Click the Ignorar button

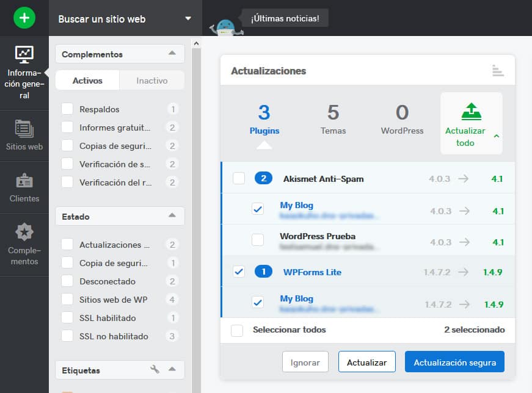pos(305,362)
